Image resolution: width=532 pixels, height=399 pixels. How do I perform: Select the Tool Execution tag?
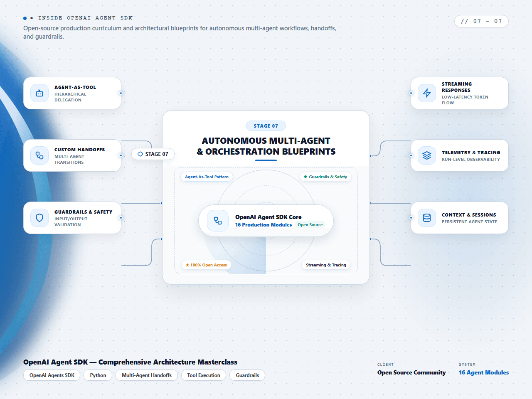(204, 375)
